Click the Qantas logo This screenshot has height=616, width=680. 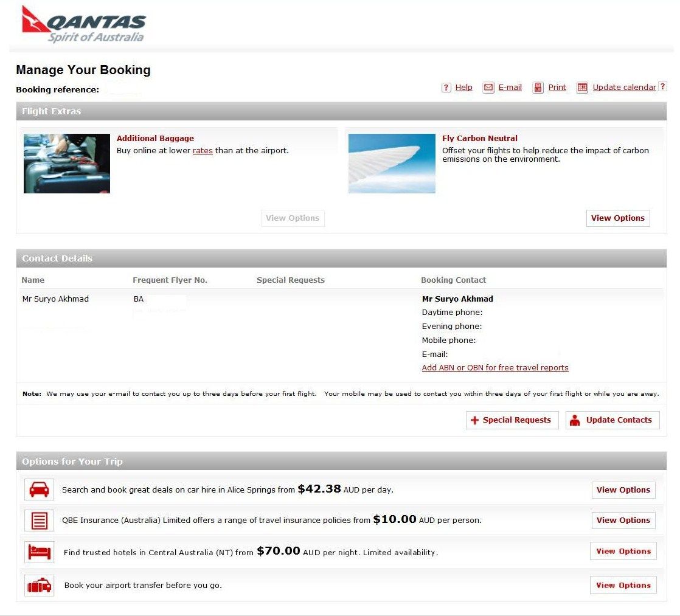(x=83, y=24)
